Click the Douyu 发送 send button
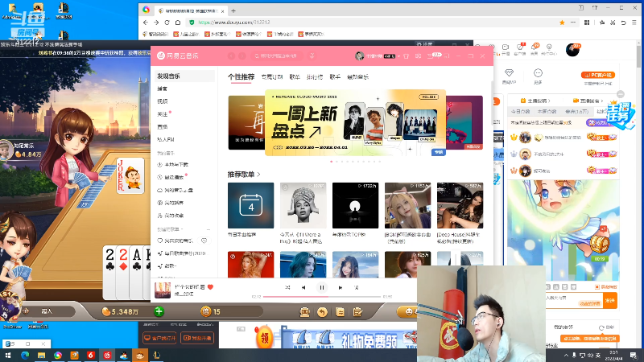The height and width of the screenshot is (362, 644). tap(610, 301)
